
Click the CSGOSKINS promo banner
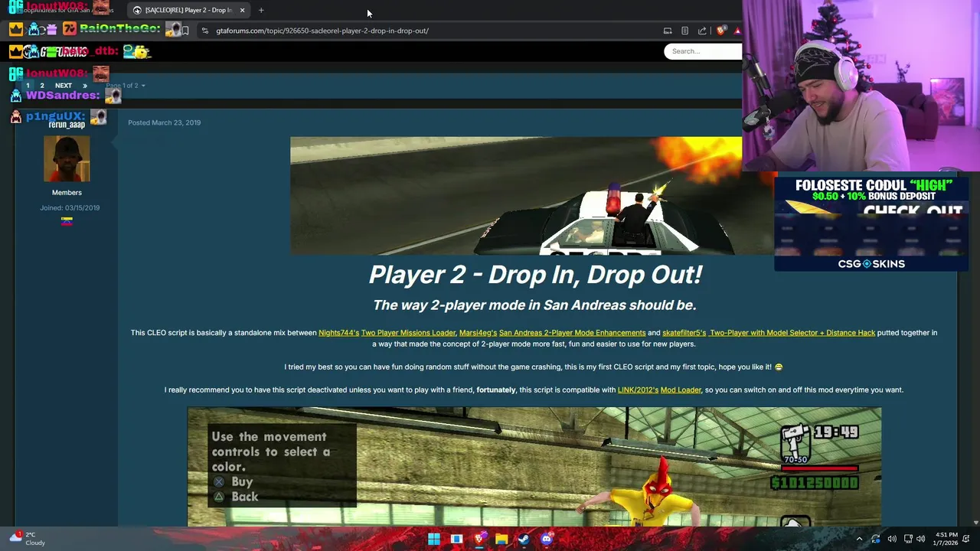(x=871, y=223)
